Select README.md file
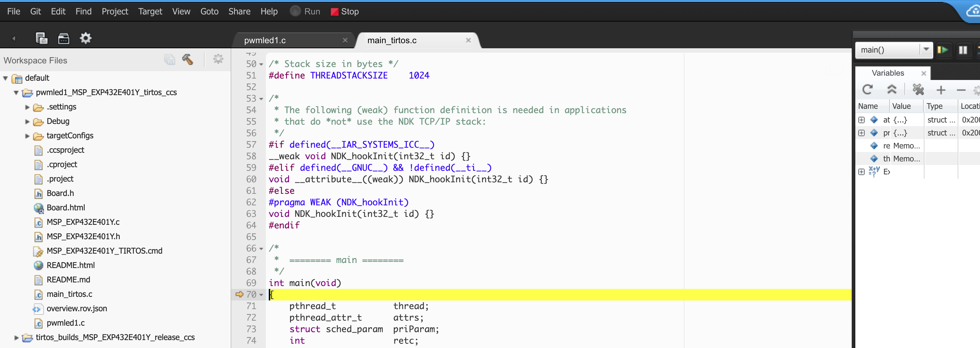 (68, 280)
